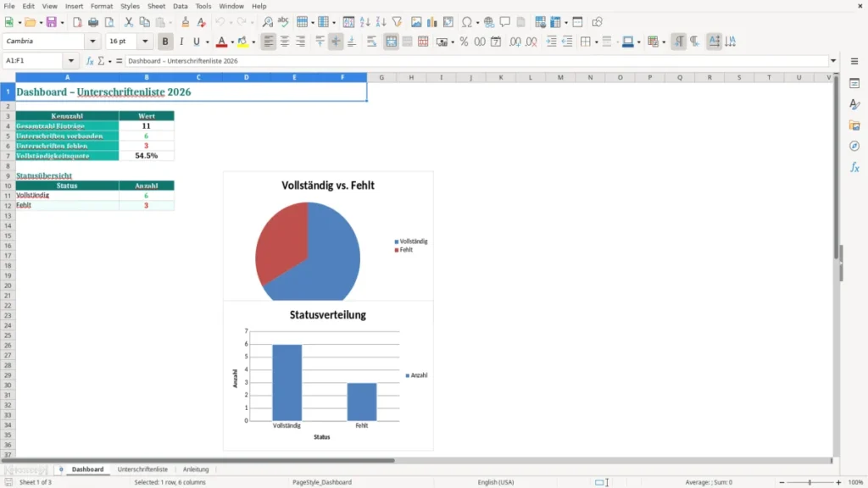Image resolution: width=868 pixels, height=488 pixels.
Task: Click the Copy icon
Action: point(144,22)
